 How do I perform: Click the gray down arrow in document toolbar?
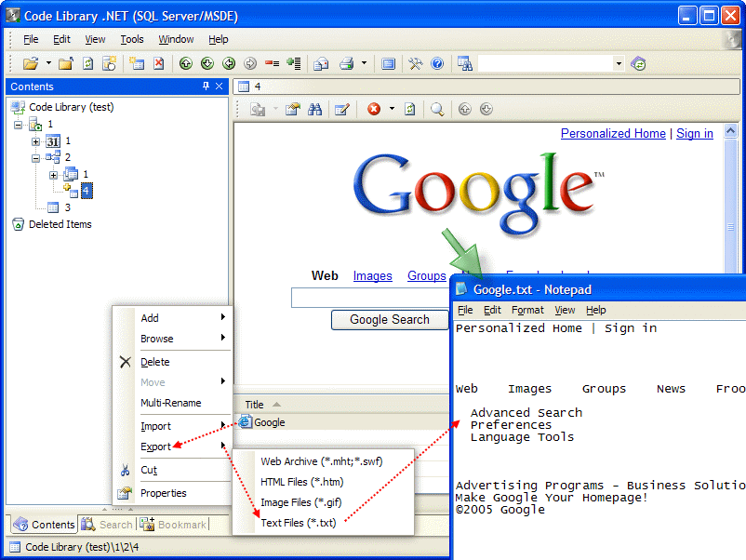486,109
